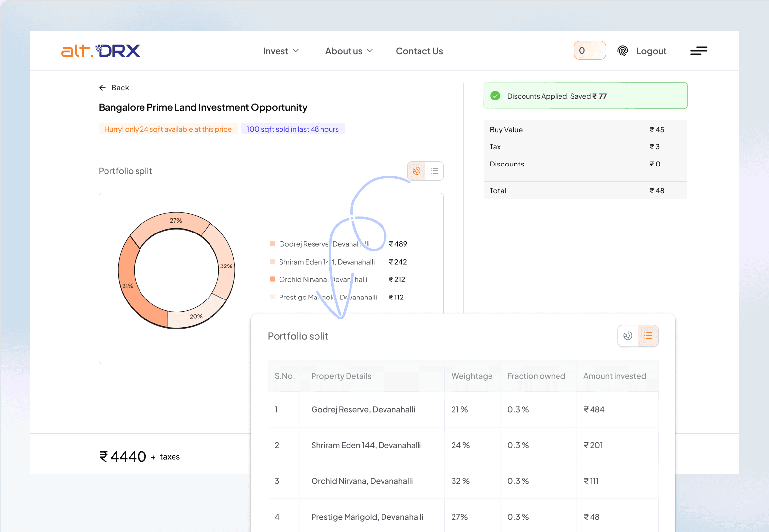Image resolution: width=769 pixels, height=532 pixels.
Task: Click Bangalore Prime Land Investment Opportunity title
Action: (x=203, y=107)
